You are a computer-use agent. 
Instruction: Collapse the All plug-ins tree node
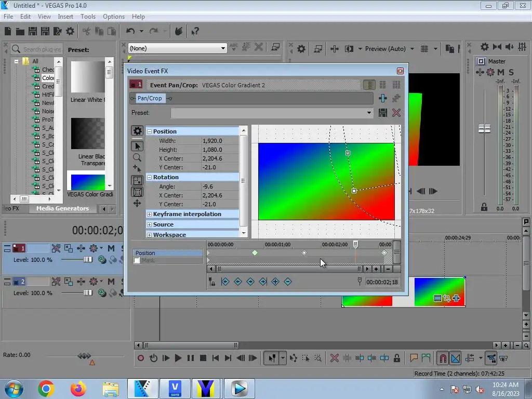click(x=16, y=61)
